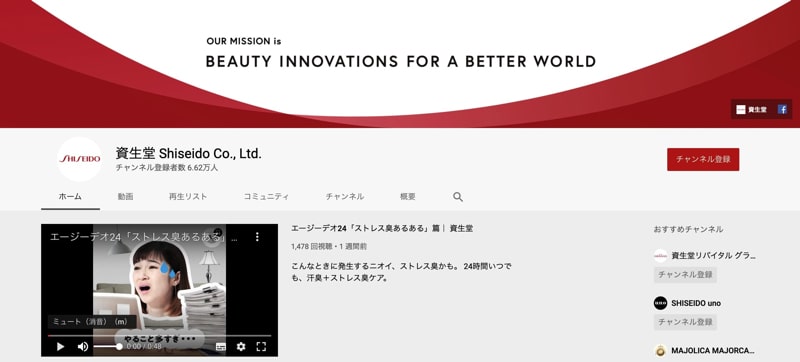The width and height of the screenshot is (800, 362).
Task: Click SHISEIDO uno channel avatar icon
Action: point(660,303)
